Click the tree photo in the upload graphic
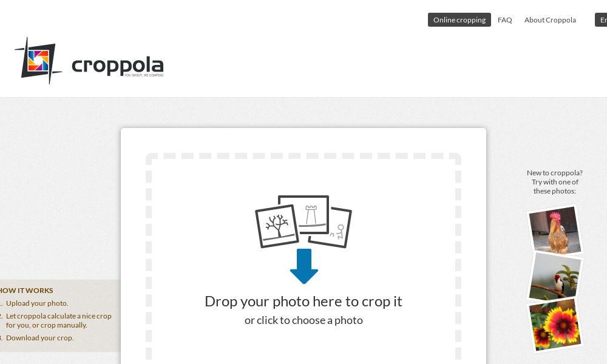 (276, 224)
